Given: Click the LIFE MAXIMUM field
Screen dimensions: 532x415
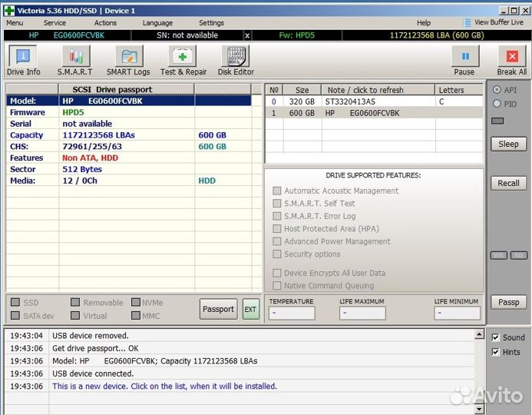Looking at the screenshot, I should (362, 313).
